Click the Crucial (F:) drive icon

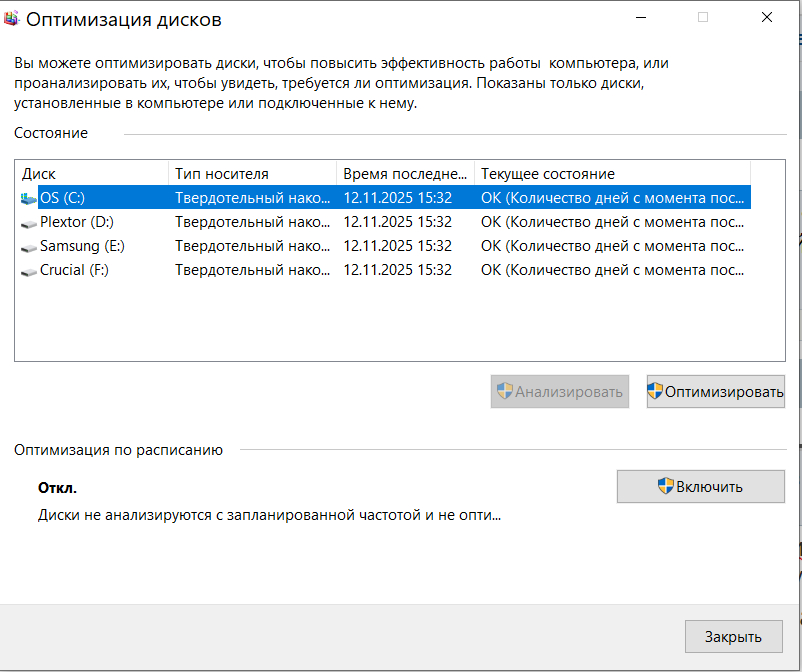point(29,271)
